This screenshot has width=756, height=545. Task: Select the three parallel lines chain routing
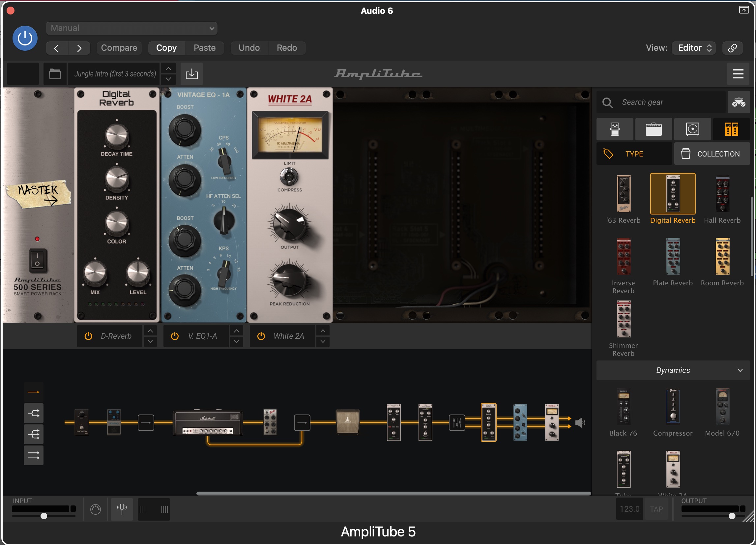(x=33, y=455)
